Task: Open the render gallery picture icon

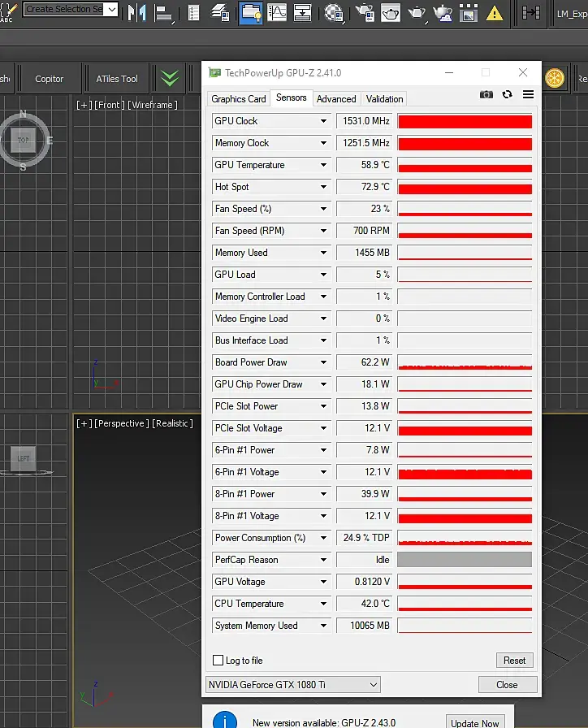Action: [x=469, y=12]
